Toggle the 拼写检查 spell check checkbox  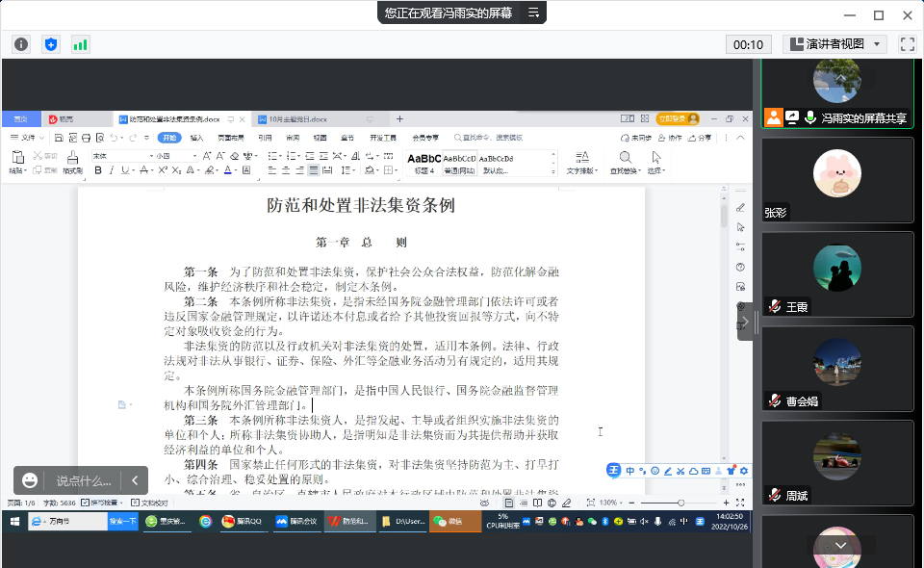click(x=85, y=503)
